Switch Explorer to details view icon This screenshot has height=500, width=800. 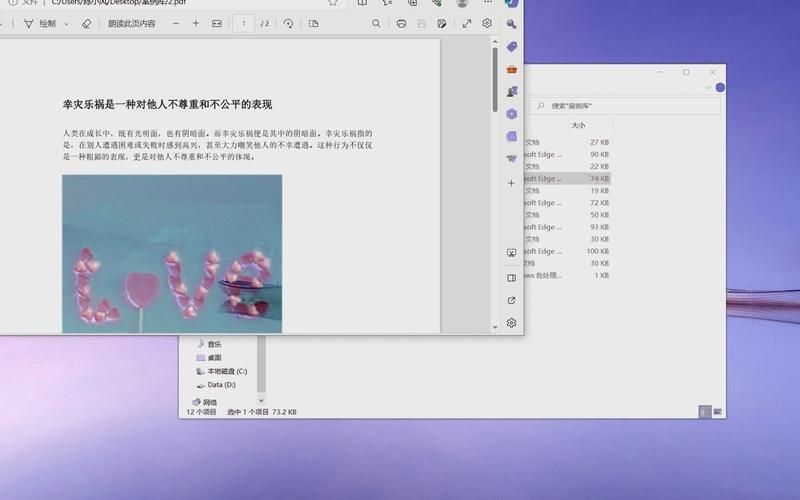(705, 412)
